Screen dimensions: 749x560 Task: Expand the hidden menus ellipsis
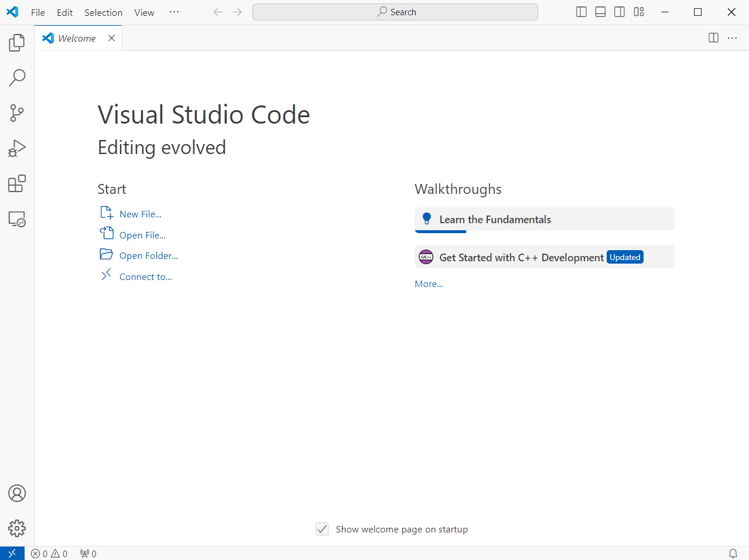click(x=175, y=12)
